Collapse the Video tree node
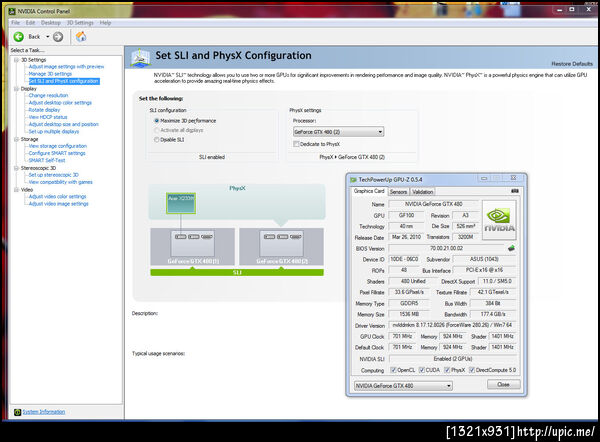 pyautogui.click(x=16, y=189)
